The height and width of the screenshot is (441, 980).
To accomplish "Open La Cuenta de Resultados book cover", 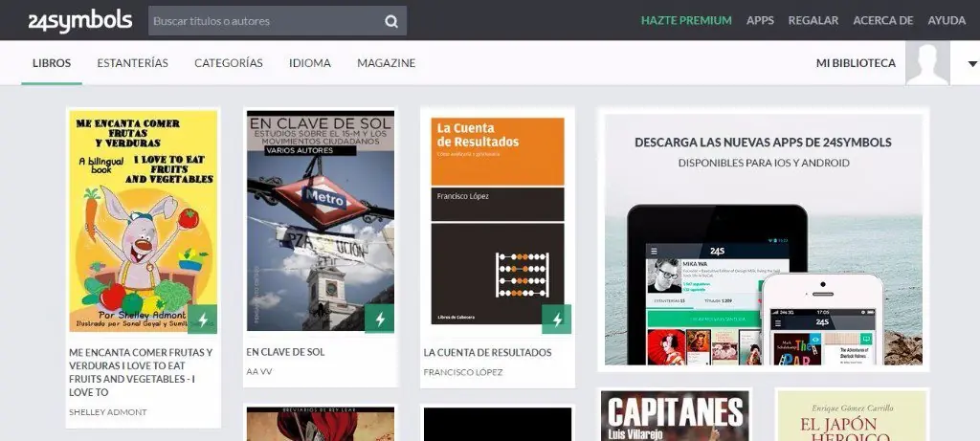I will click(498, 221).
